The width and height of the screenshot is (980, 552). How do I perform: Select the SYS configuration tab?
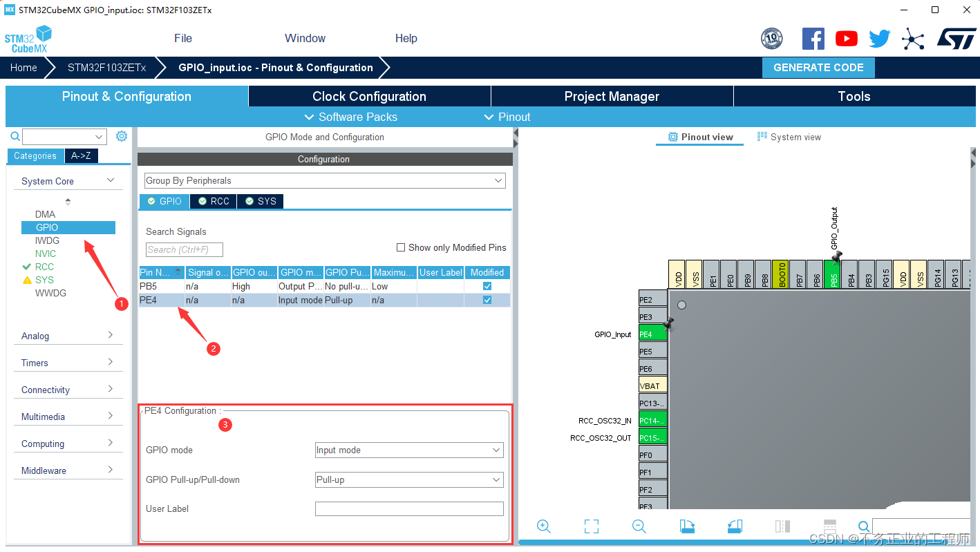click(x=261, y=201)
